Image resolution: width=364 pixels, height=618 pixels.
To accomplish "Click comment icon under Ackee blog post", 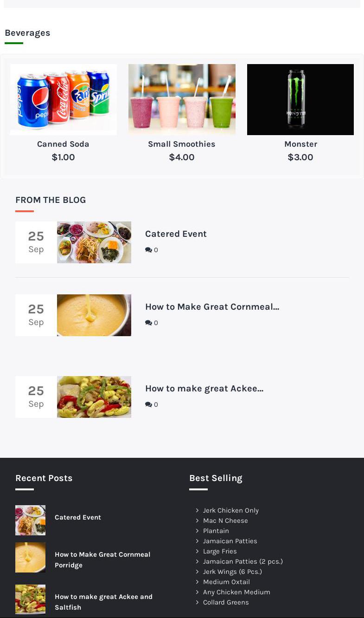I will [x=148, y=404].
